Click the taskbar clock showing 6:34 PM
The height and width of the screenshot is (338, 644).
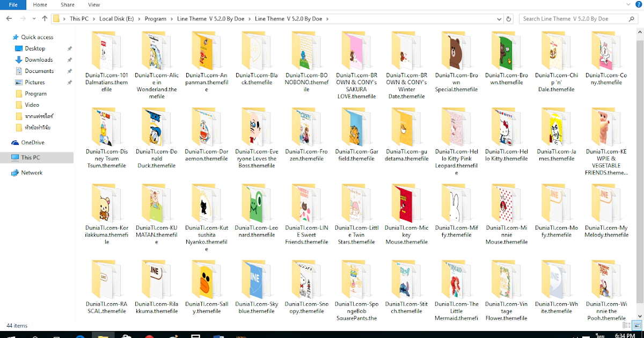tap(625, 335)
